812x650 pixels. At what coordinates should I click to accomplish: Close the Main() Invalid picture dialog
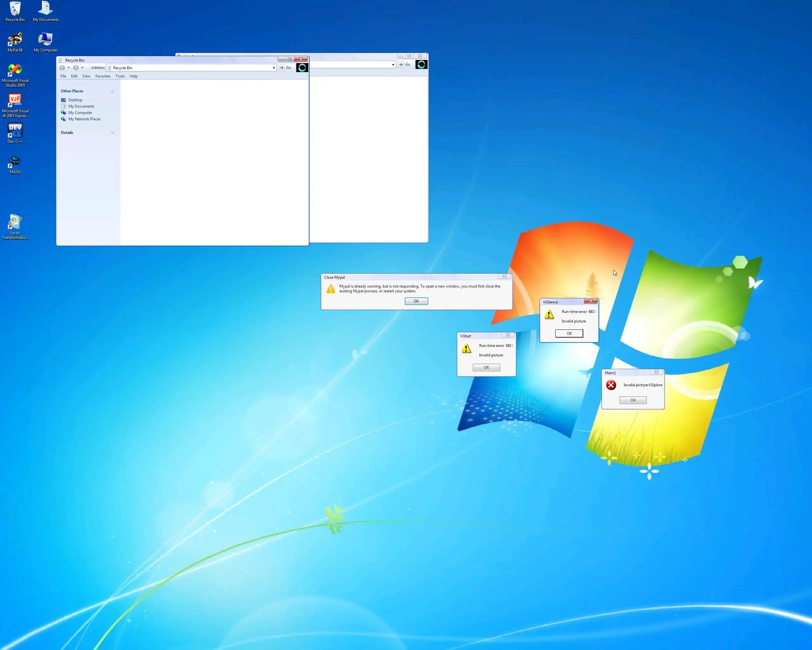656,372
